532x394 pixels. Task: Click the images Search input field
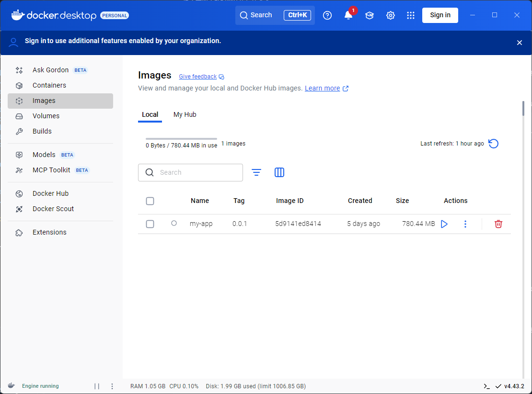(197, 172)
